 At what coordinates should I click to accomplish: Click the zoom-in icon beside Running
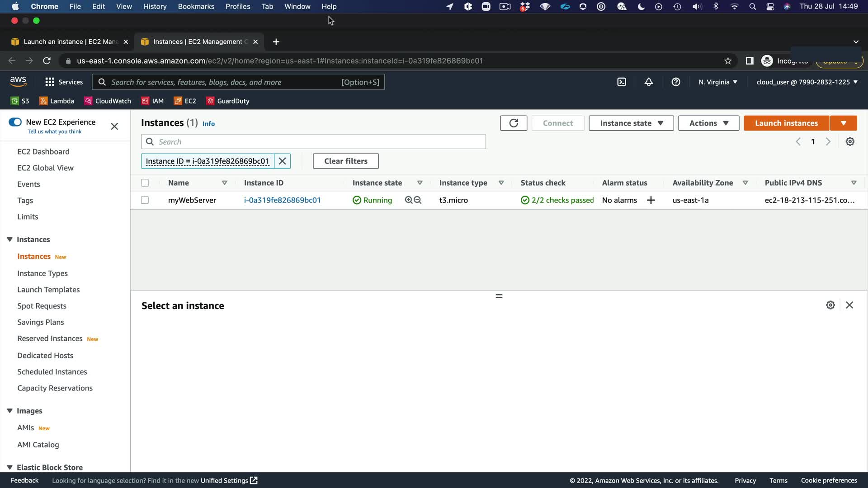tap(409, 200)
